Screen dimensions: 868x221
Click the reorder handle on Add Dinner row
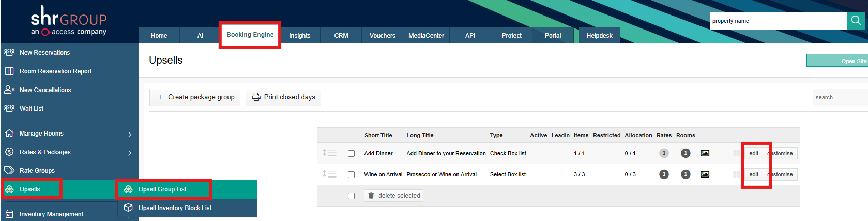click(x=329, y=153)
